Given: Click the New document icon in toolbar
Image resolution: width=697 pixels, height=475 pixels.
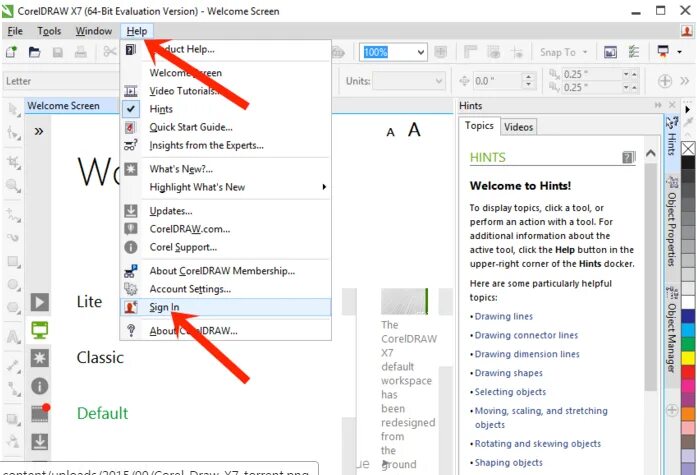Looking at the screenshot, I should click(x=11, y=52).
